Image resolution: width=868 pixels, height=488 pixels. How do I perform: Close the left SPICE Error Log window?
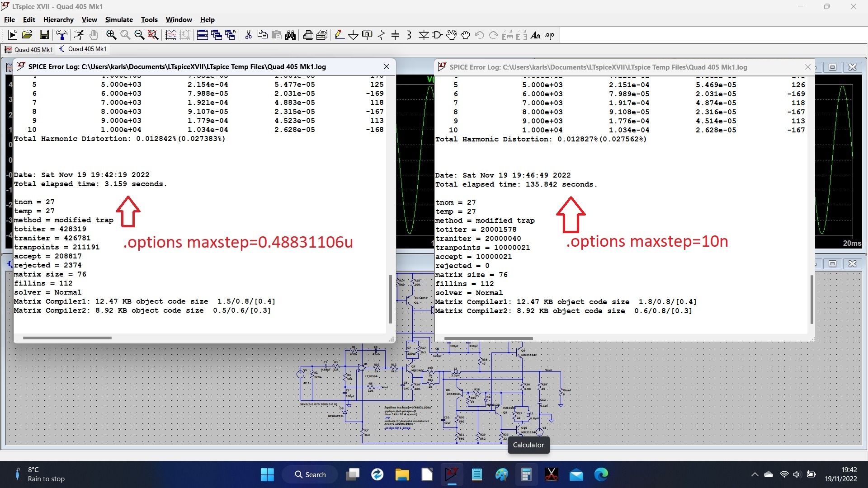point(387,66)
